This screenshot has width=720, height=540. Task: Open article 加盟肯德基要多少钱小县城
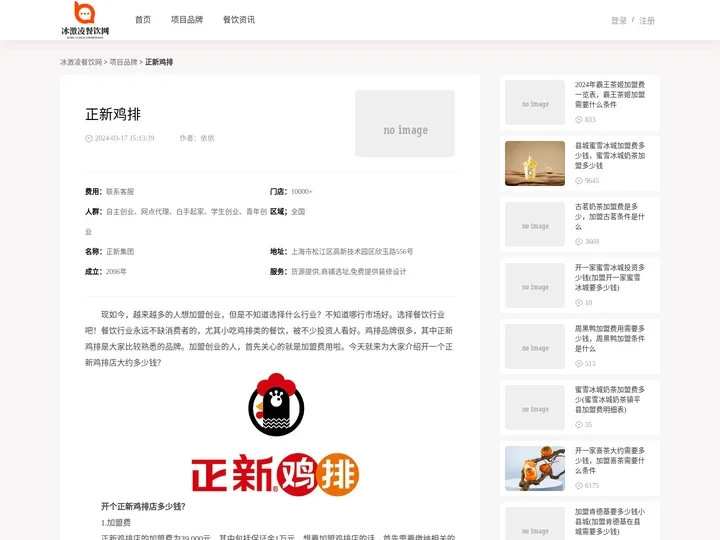pos(610,522)
